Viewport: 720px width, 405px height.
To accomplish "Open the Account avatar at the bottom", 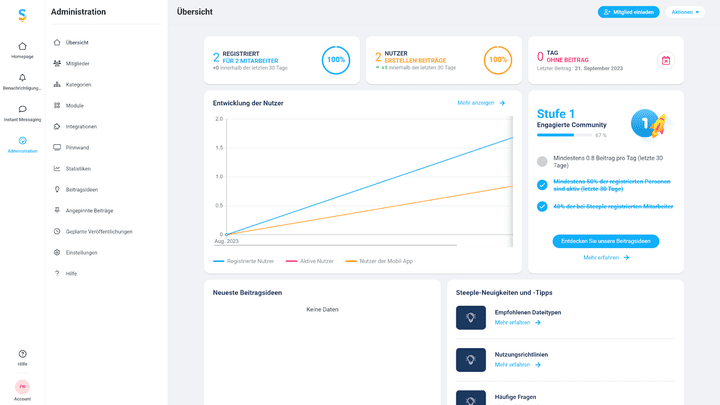I will click(22, 387).
